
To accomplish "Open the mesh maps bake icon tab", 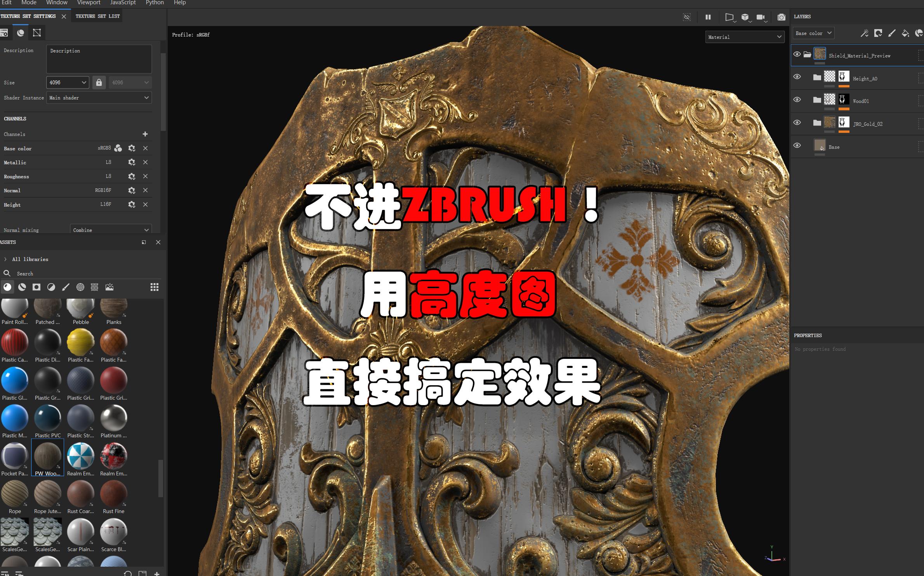I will pyautogui.click(x=21, y=33).
